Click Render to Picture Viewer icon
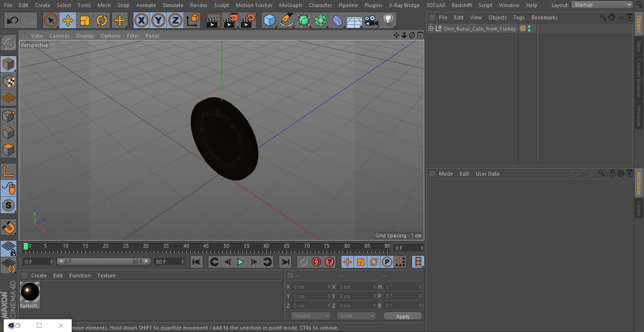 [231, 21]
